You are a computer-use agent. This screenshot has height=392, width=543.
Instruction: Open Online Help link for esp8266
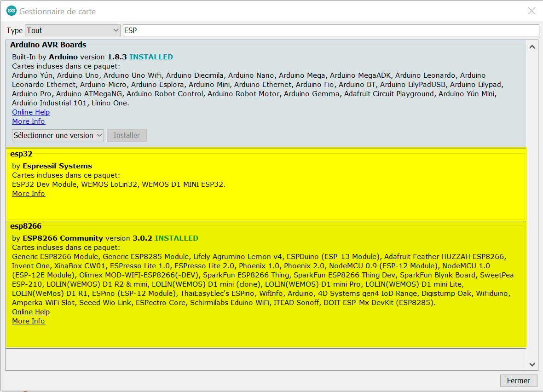tap(31, 312)
